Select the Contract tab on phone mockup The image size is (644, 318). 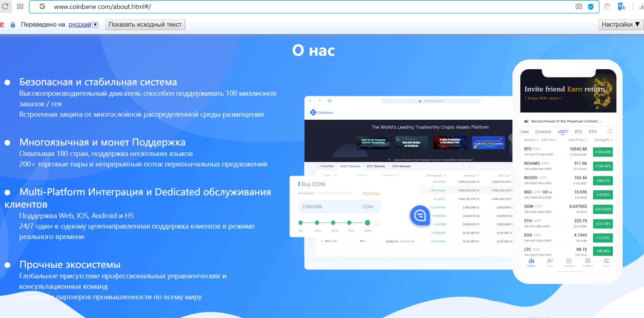[543, 132]
